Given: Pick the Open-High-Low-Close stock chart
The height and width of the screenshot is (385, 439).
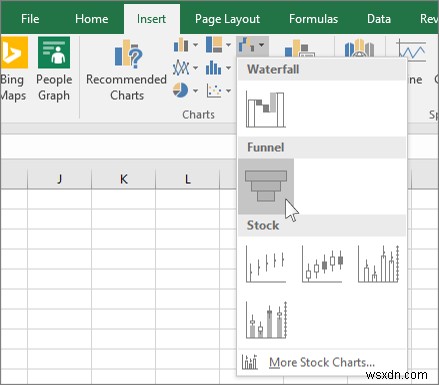Looking at the screenshot, I should [x=322, y=264].
